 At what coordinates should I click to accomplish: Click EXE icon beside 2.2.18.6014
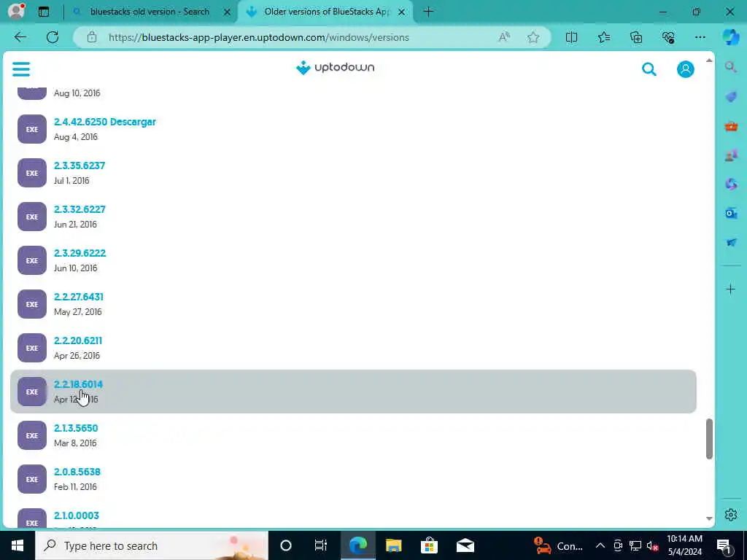click(x=32, y=392)
